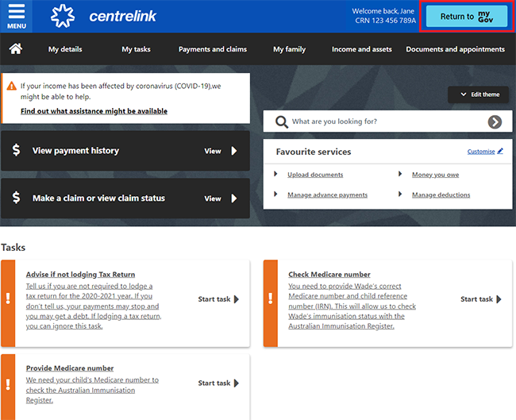
Task: Click exclamation icon on Tax Return task
Action: [x=8, y=299]
